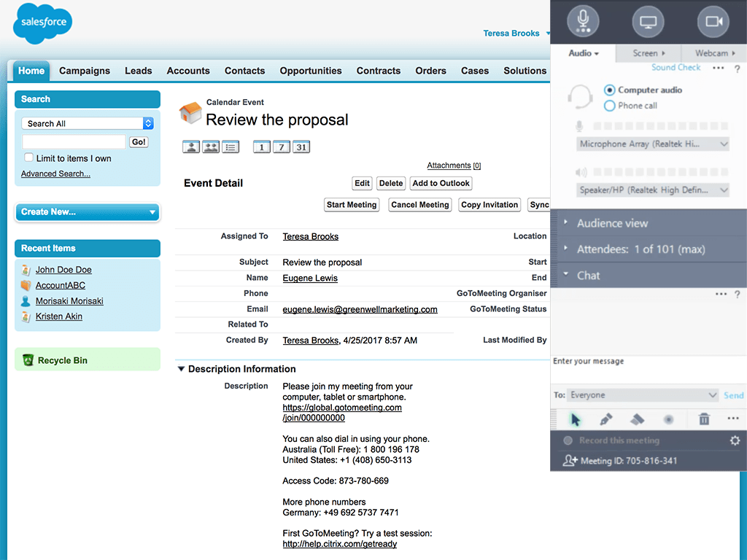Open Chat pane more options ellipsis
Screen dimensions: 747x560
pyautogui.click(x=721, y=294)
